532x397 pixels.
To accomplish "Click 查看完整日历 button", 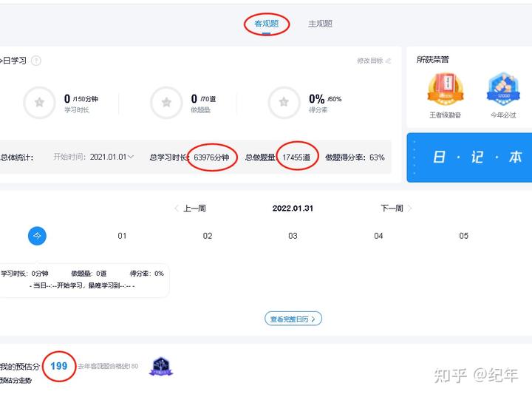I will (293, 319).
